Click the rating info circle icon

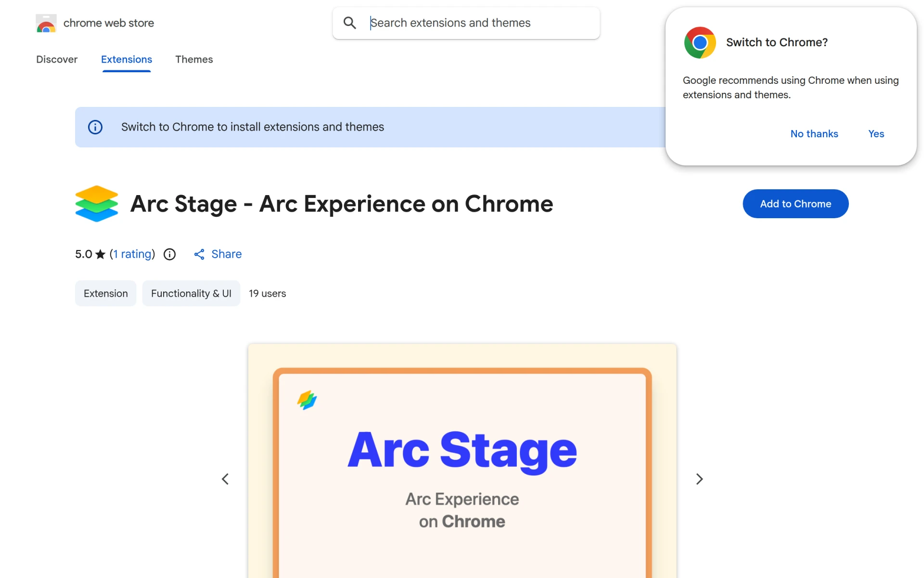click(x=169, y=254)
